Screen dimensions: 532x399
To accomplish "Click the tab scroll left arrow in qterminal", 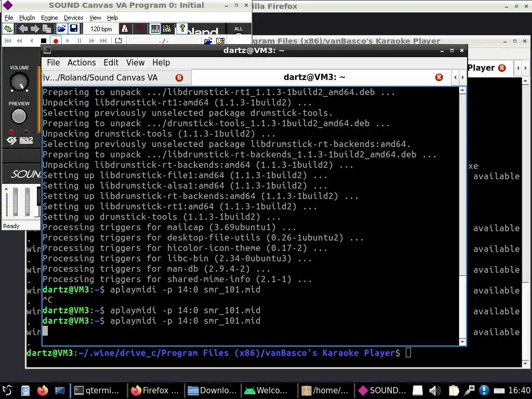I will point(455,77).
